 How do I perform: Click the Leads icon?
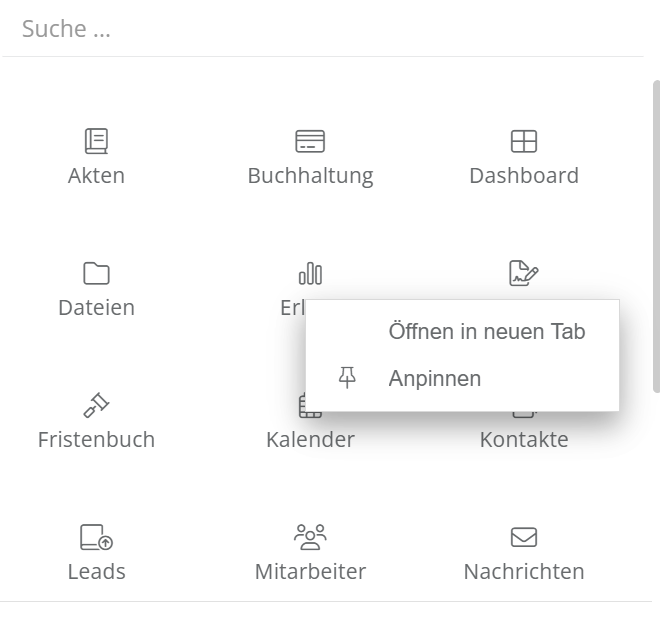(x=96, y=537)
